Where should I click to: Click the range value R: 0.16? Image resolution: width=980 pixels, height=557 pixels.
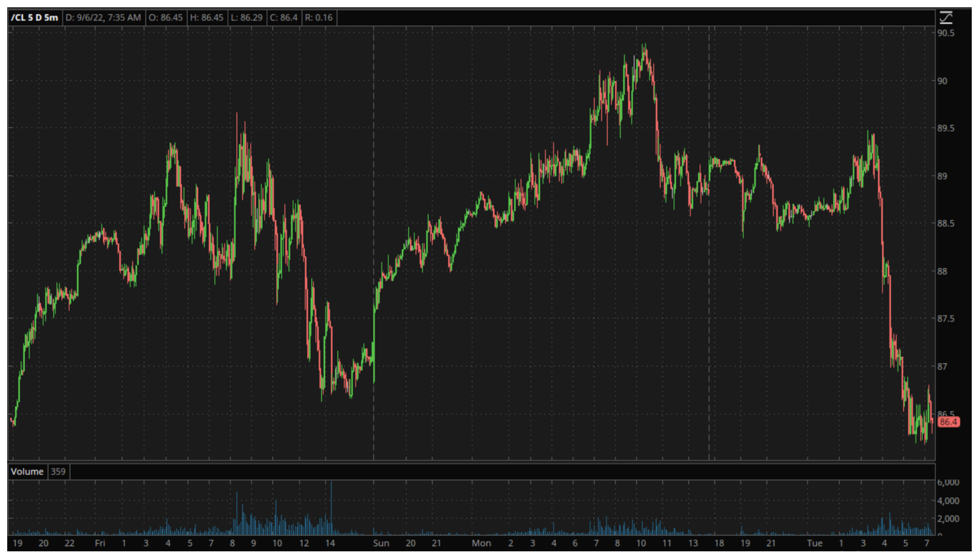(x=318, y=18)
